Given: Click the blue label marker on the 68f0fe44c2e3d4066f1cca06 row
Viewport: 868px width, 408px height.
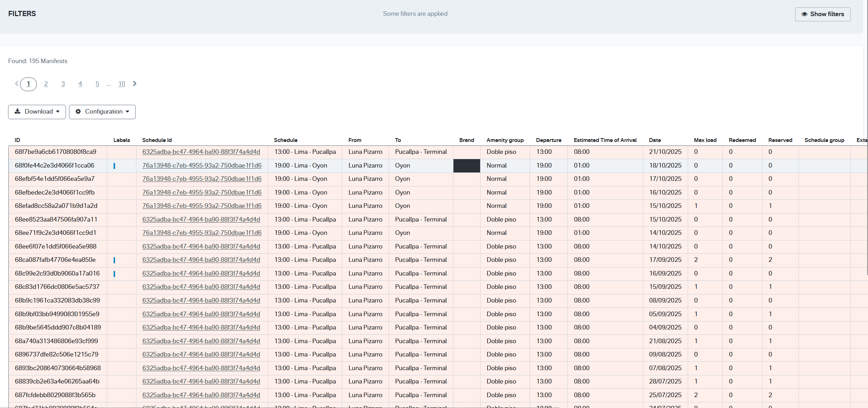Looking at the screenshot, I should click(114, 166).
